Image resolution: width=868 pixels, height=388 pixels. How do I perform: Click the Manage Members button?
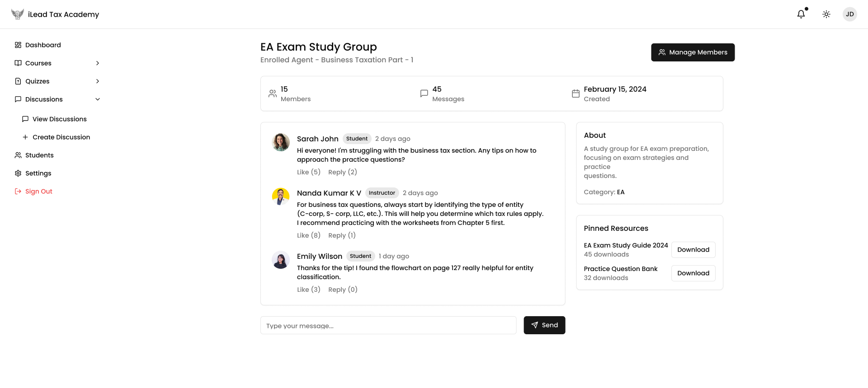[x=693, y=52]
